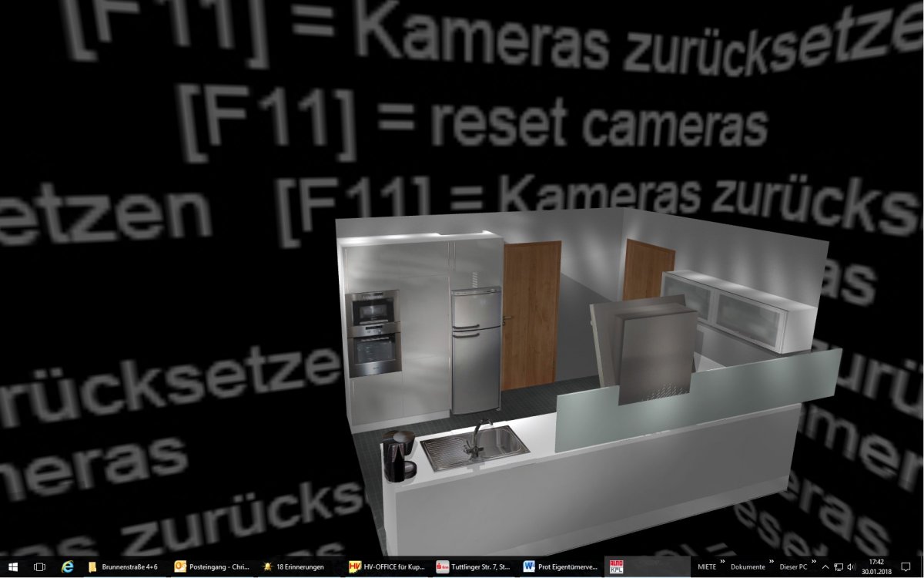Expand the MIETE toolbar chevron
This screenshot has height=578, width=924.
point(722,562)
